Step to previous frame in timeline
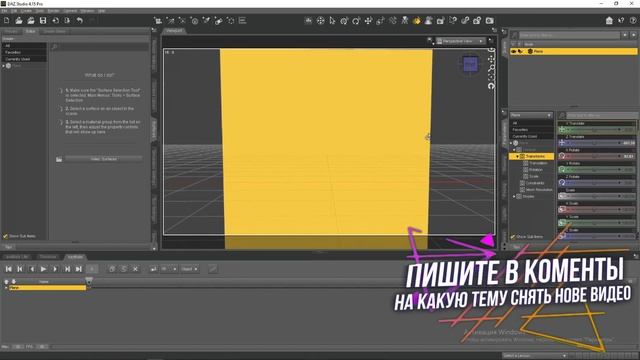 pyautogui.click(x=32, y=269)
